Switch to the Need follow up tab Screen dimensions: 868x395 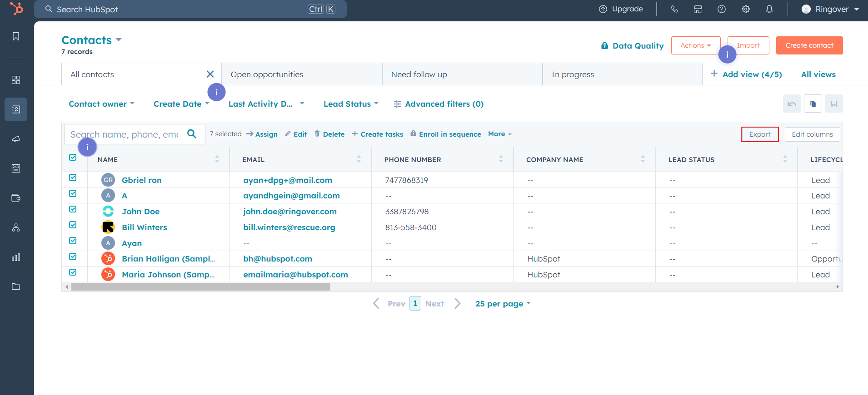(462, 74)
